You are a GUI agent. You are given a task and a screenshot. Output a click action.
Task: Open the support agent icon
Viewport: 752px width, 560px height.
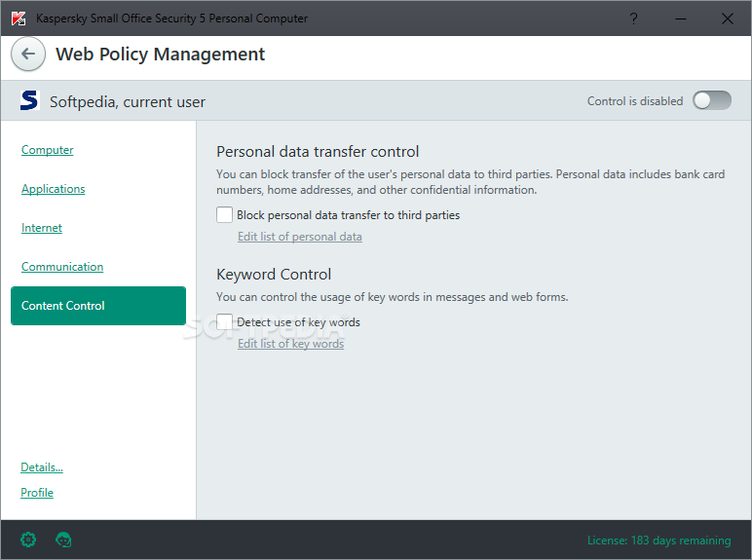pos(63,540)
